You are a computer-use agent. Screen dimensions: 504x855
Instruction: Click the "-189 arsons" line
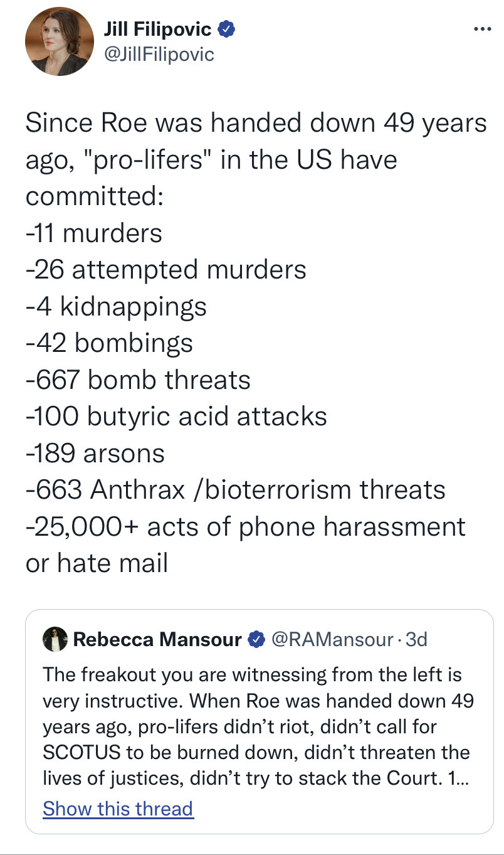tap(95, 453)
